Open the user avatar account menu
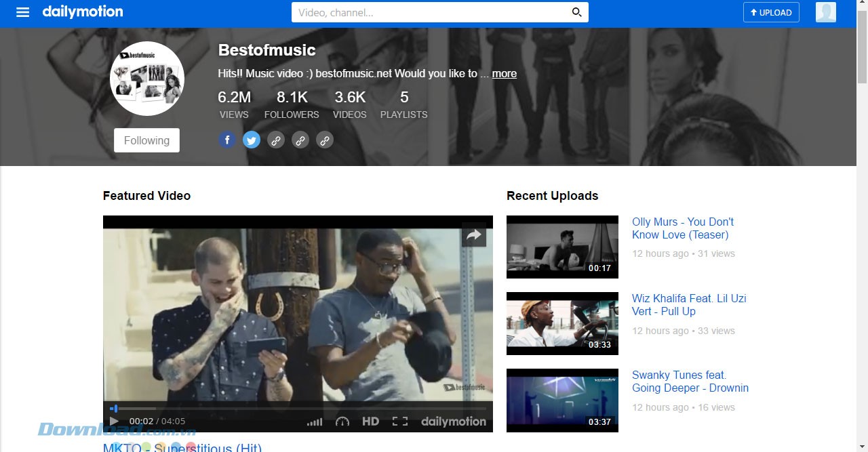The height and width of the screenshot is (452, 868). [x=825, y=12]
